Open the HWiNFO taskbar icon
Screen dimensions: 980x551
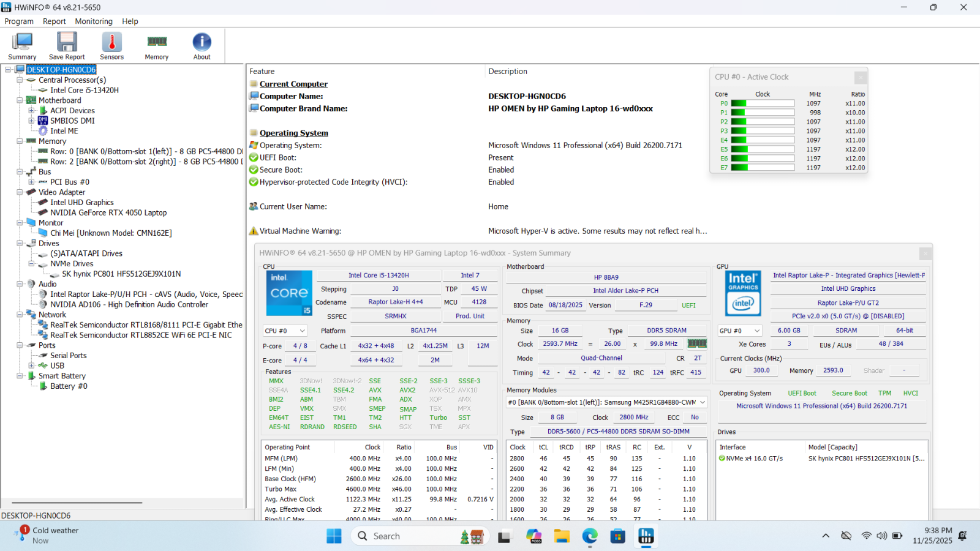(646, 536)
